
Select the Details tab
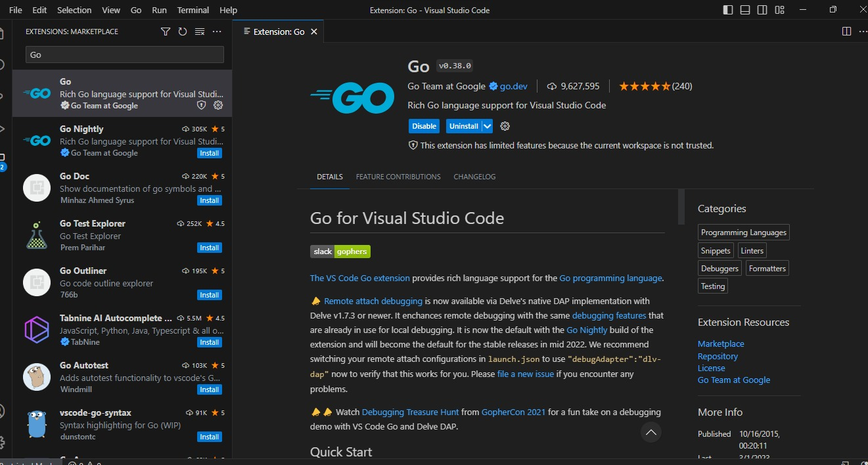click(x=330, y=177)
